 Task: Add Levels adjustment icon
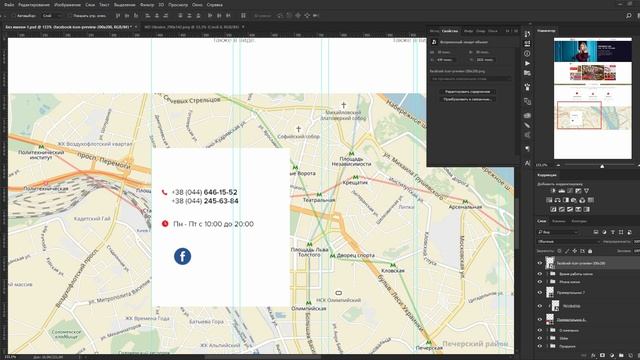click(562, 191)
